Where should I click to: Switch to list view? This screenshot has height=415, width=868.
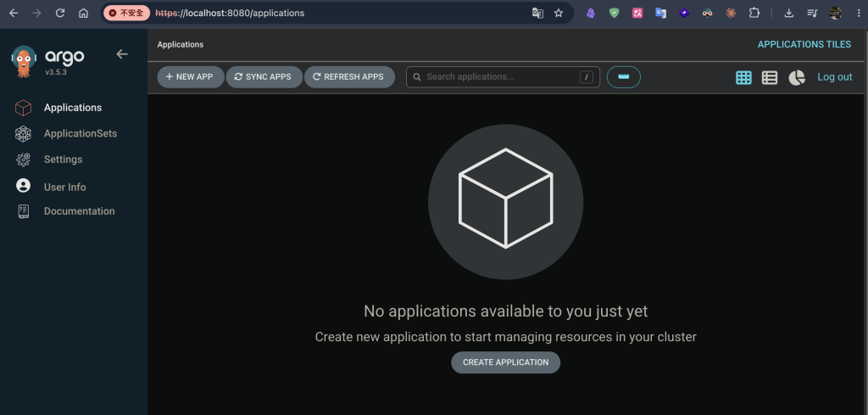pos(770,77)
